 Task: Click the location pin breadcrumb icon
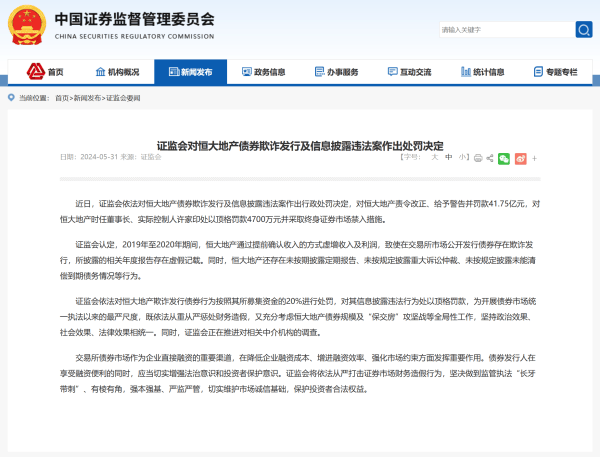11,98
